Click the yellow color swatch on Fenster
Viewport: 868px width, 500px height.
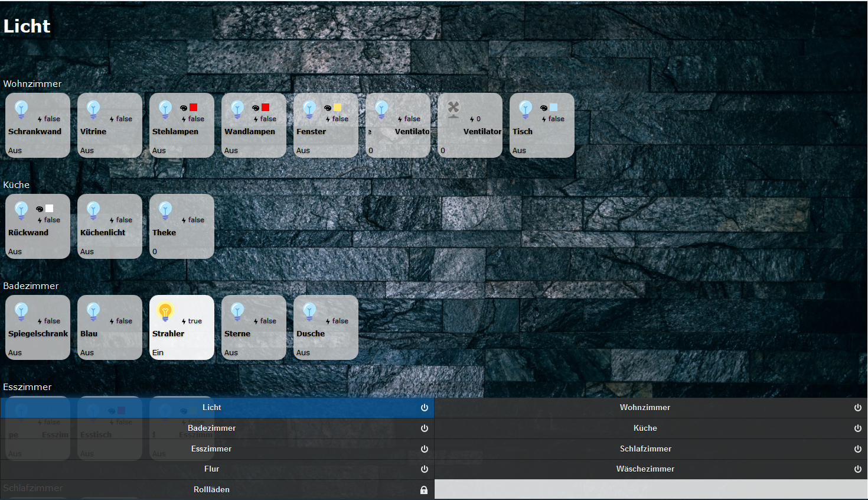(x=338, y=108)
